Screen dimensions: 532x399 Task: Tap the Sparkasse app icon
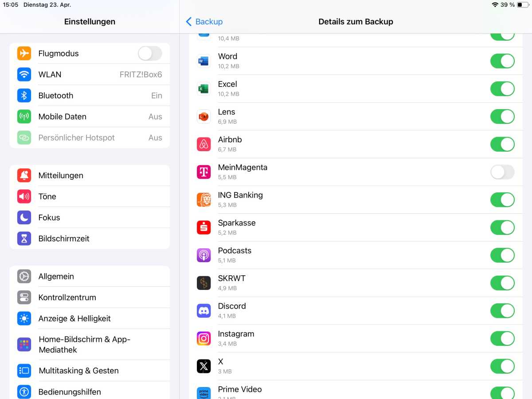point(203,227)
